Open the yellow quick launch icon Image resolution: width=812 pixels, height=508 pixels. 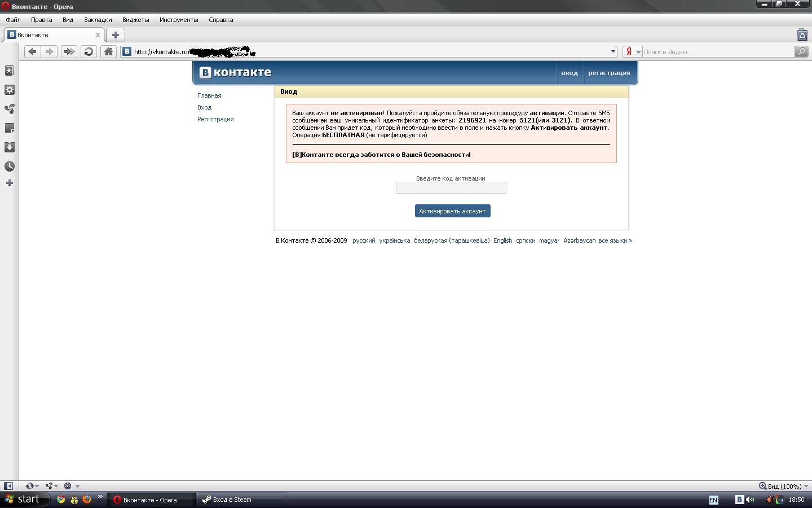pos(74,500)
